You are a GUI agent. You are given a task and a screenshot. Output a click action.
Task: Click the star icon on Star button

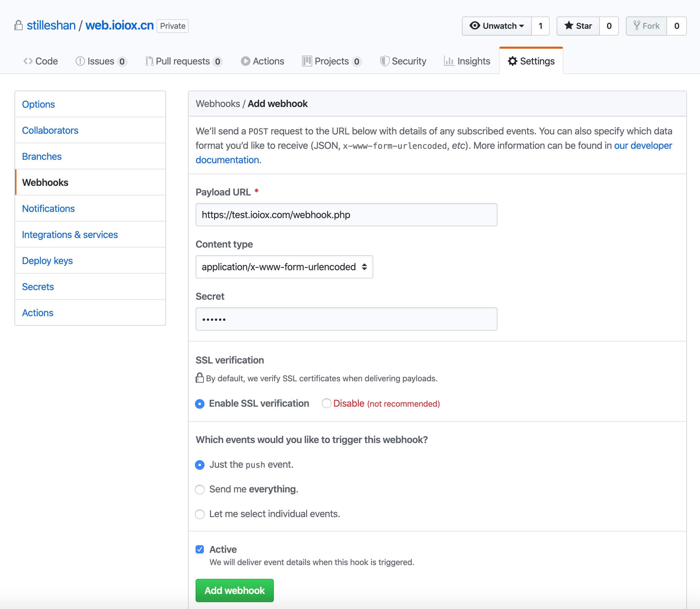[x=569, y=26]
